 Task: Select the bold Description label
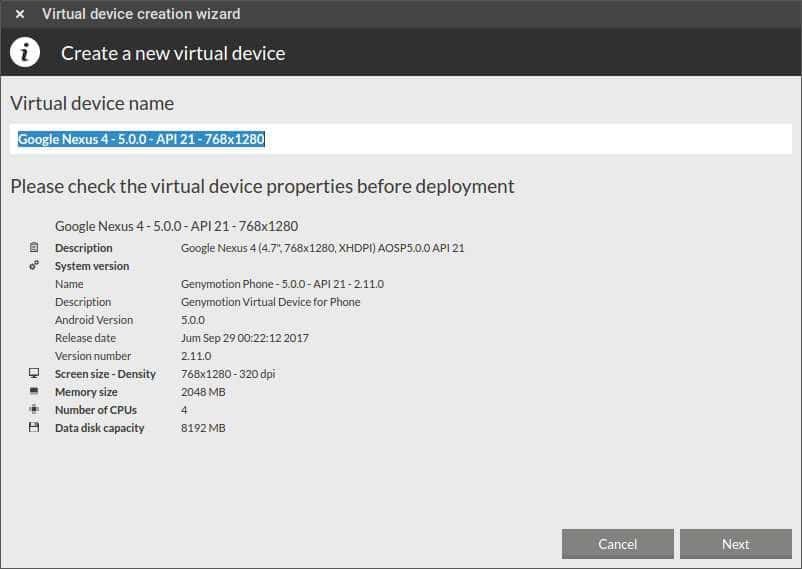tap(83, 248)
